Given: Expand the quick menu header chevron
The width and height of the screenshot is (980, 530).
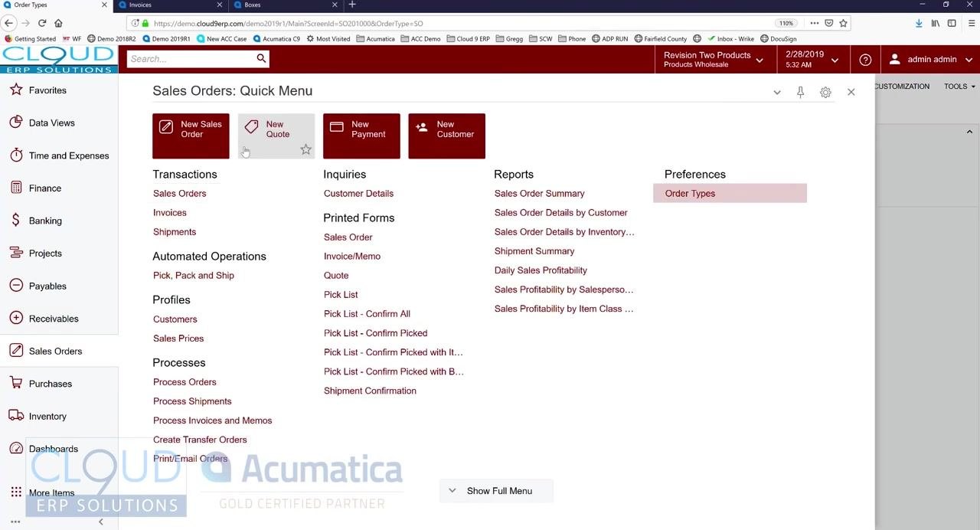Looking at the screenshot, I should tap(776, 92).
